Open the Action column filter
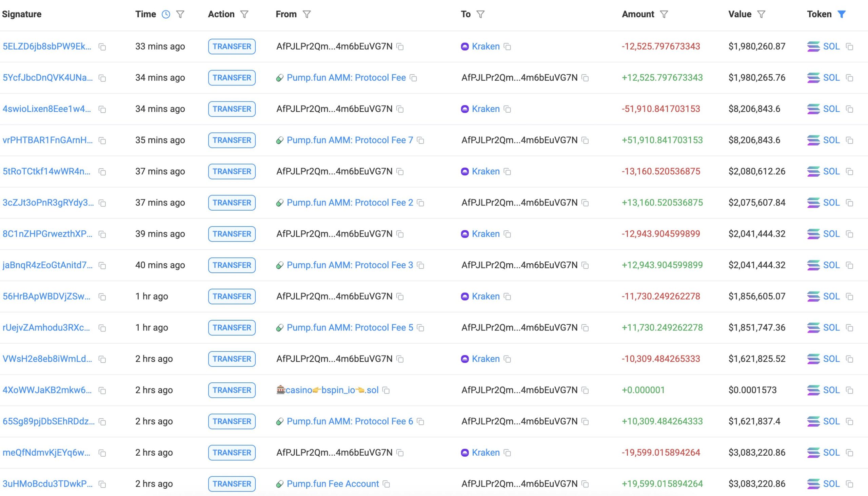868x496 pixels. (x=244, y=14)
